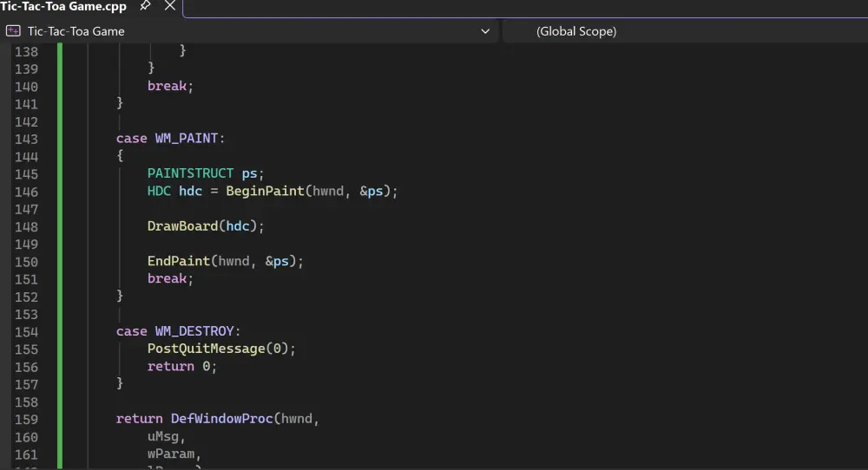Click on EndPaint function call
The height and width of the screenshot is (470, 868).
point(179,261)
